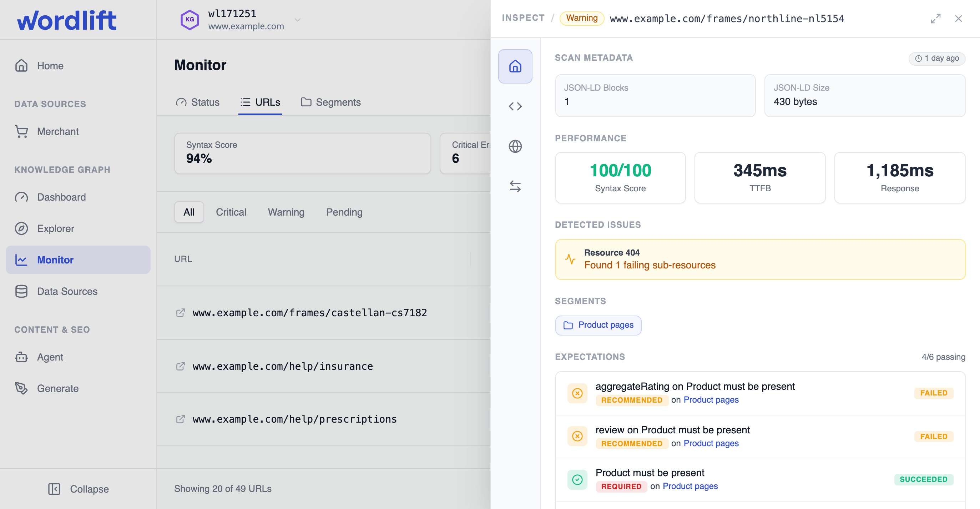The image size is (980, 509).
Task: Open external link for help/insurance URL
Action: click(180, 366)
